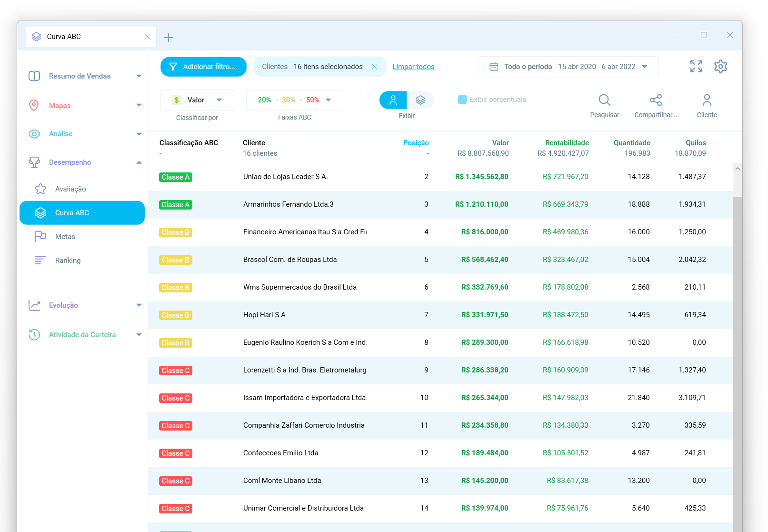
Task: Click rentabilidade R$ 134.380,33
Action: 565,425
